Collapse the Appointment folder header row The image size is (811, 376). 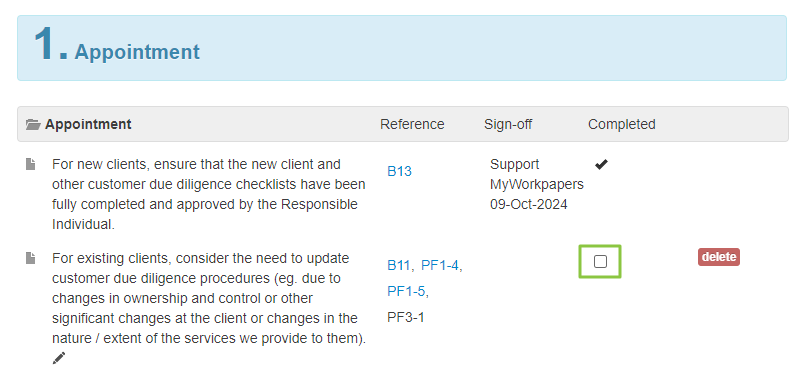pos(402,124)
